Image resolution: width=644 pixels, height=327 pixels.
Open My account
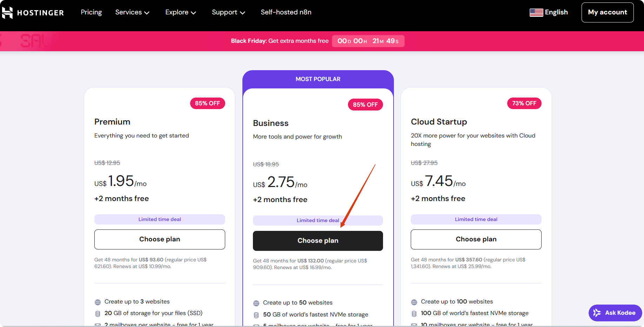608,12
